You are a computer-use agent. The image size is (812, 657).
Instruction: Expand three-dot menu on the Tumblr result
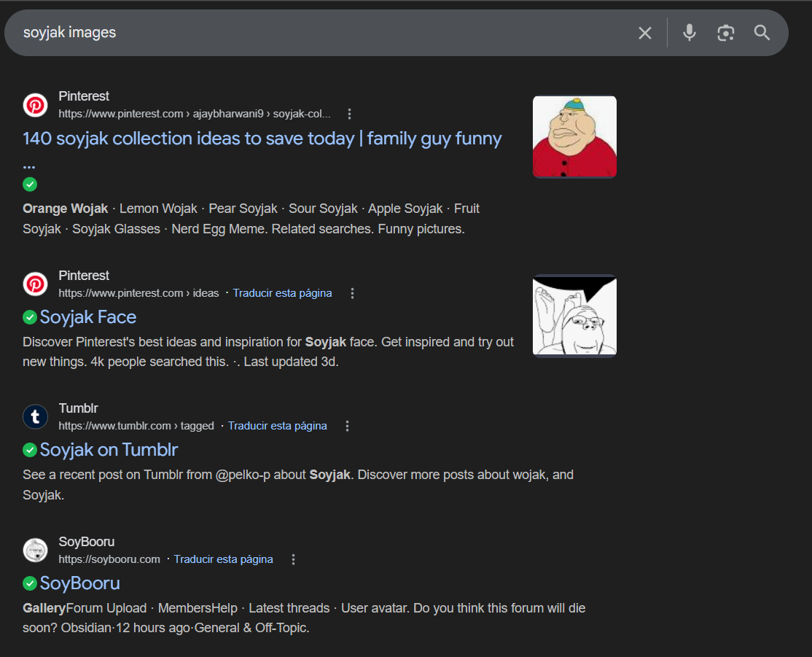[348, 426]
